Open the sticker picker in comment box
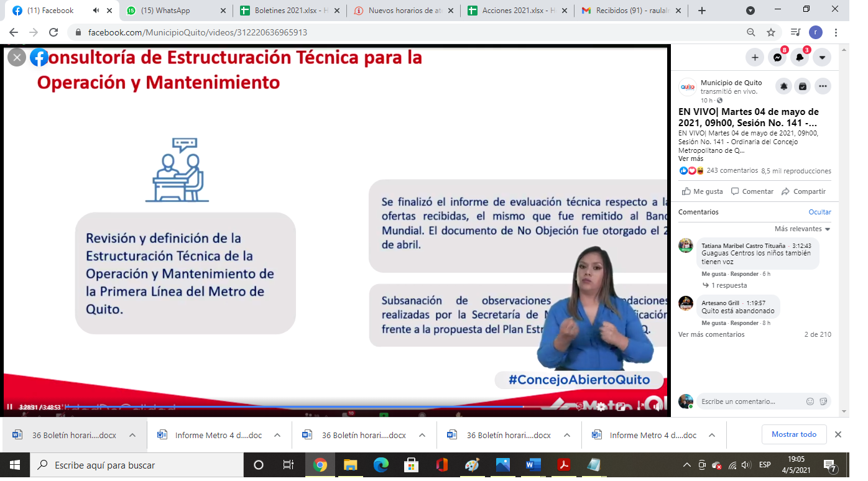Image resolution: width=868 pixels, height=481 pixels. [823, 401]
